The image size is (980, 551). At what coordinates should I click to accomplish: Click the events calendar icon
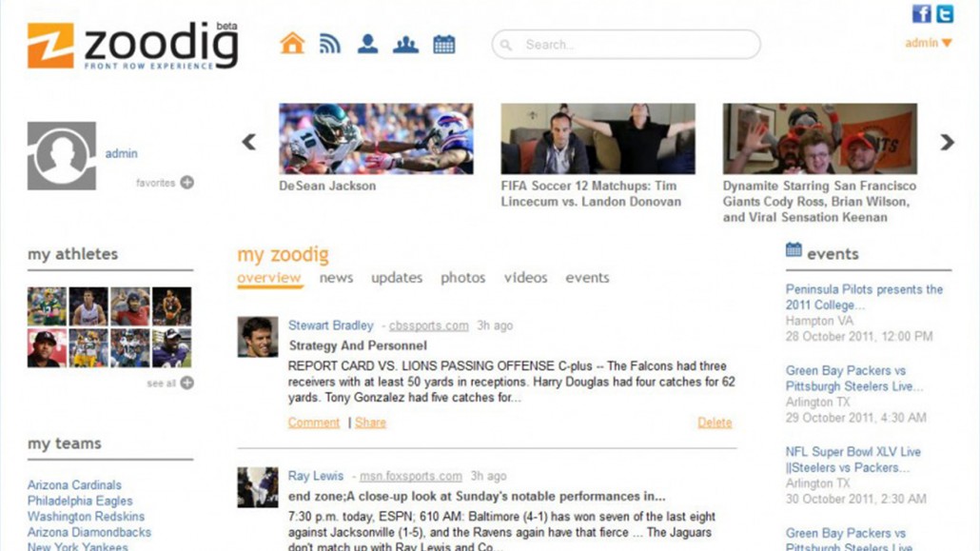click(x=794, y=250)
